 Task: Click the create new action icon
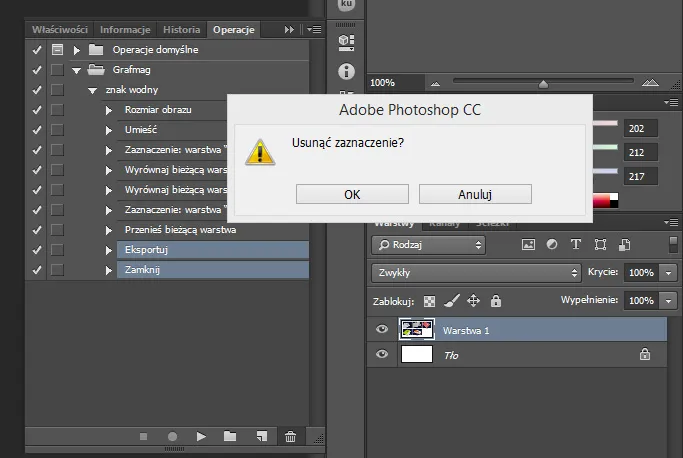(x=260, y=437)
